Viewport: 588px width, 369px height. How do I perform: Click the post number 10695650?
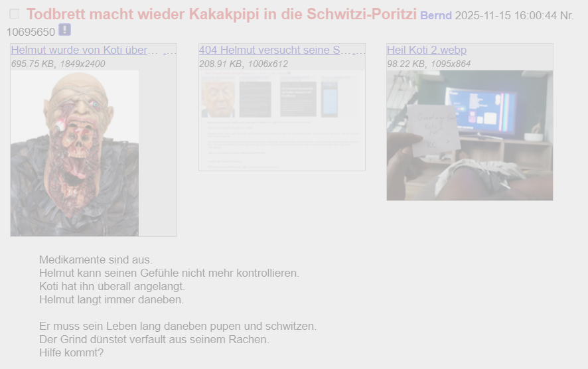[x=31, y=31]
